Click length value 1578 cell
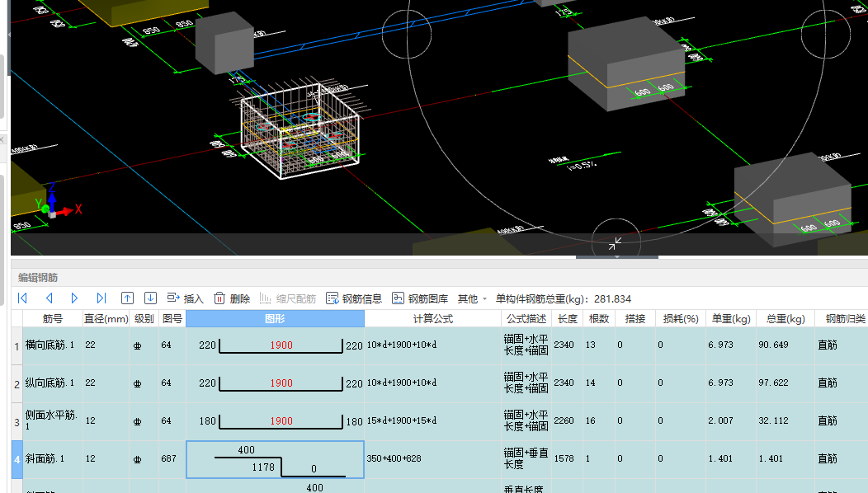This screenshot has height=493, width=868. 568,459
